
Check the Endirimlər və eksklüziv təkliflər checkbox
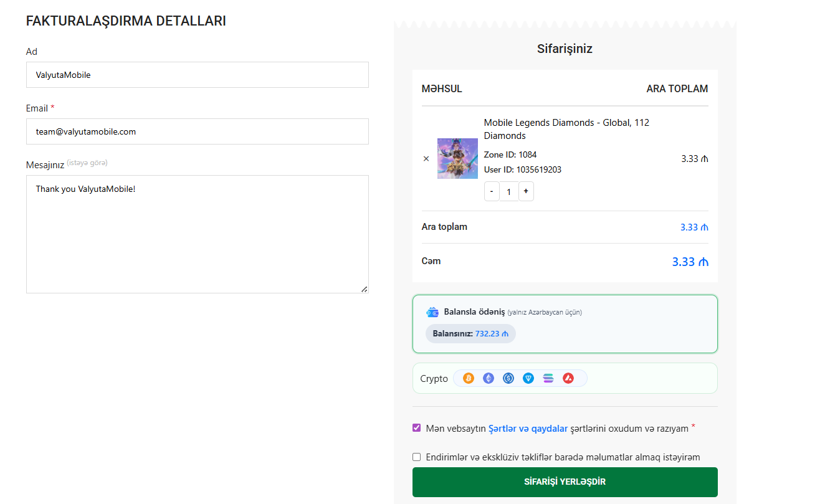417,457
